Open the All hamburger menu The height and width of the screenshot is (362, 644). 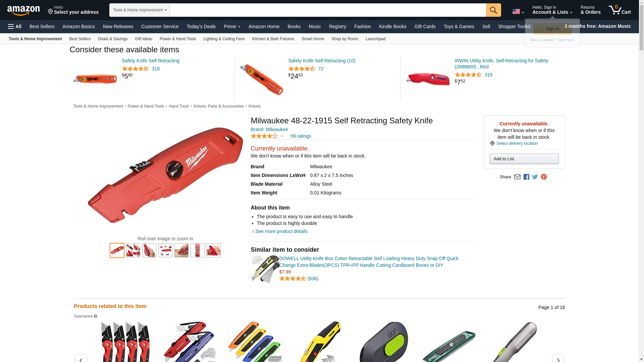[15, 26]
